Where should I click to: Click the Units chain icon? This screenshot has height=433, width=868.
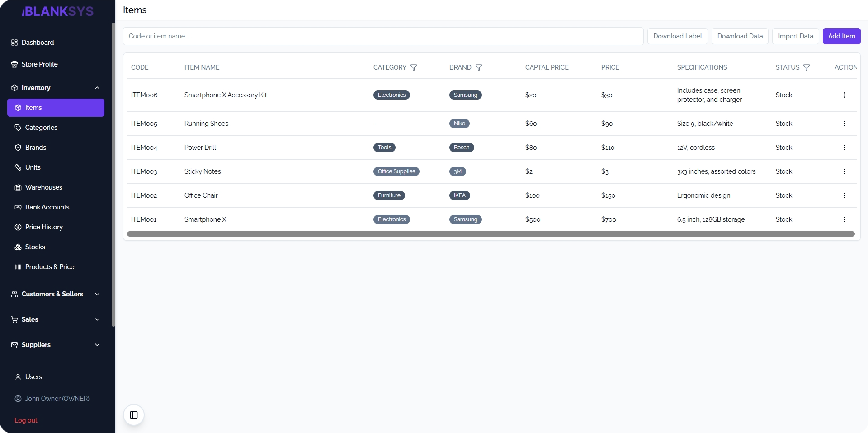(19, 167)
